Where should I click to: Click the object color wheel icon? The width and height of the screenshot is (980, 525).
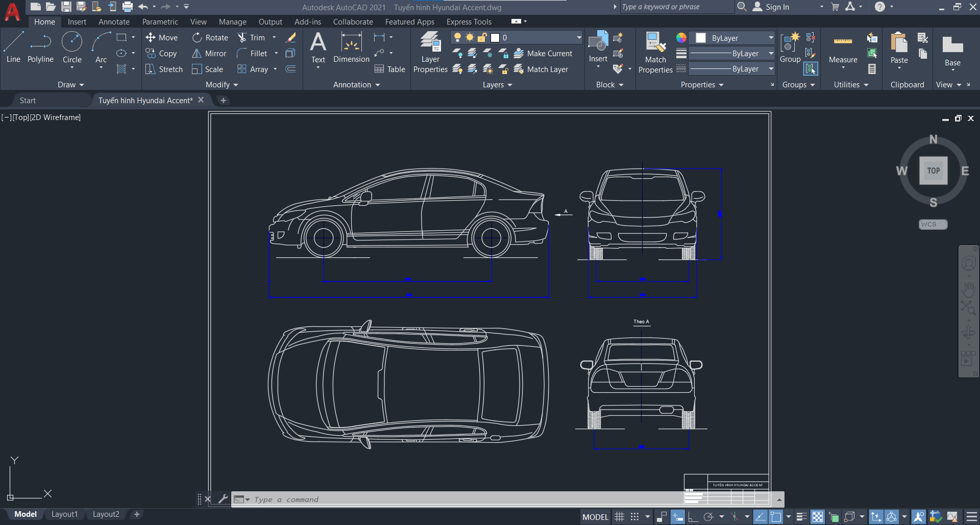681,38
